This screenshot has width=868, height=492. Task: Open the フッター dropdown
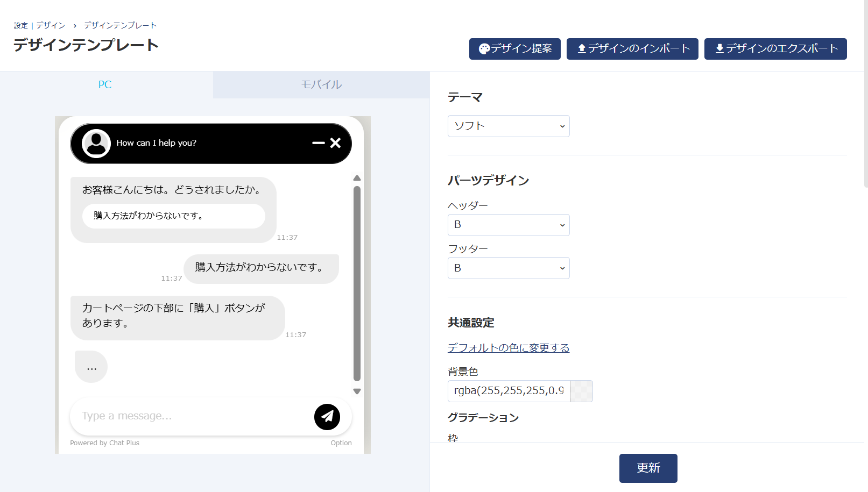coord(509,268)
